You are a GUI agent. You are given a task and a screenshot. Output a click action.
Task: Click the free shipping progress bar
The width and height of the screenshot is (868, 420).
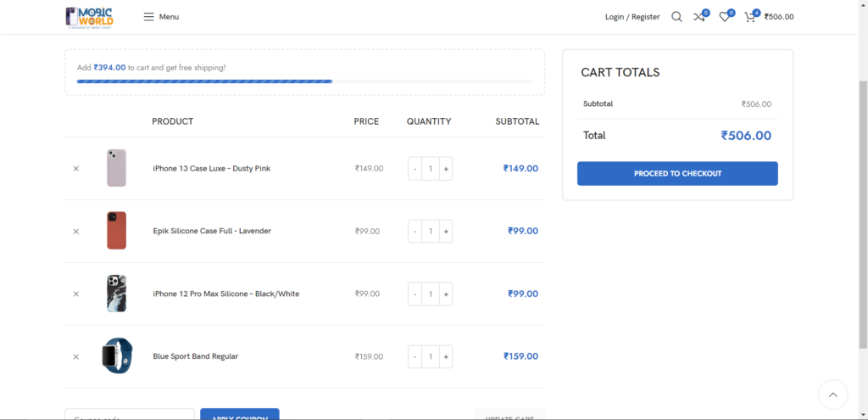pyautogui.click(x=305, y=81)
